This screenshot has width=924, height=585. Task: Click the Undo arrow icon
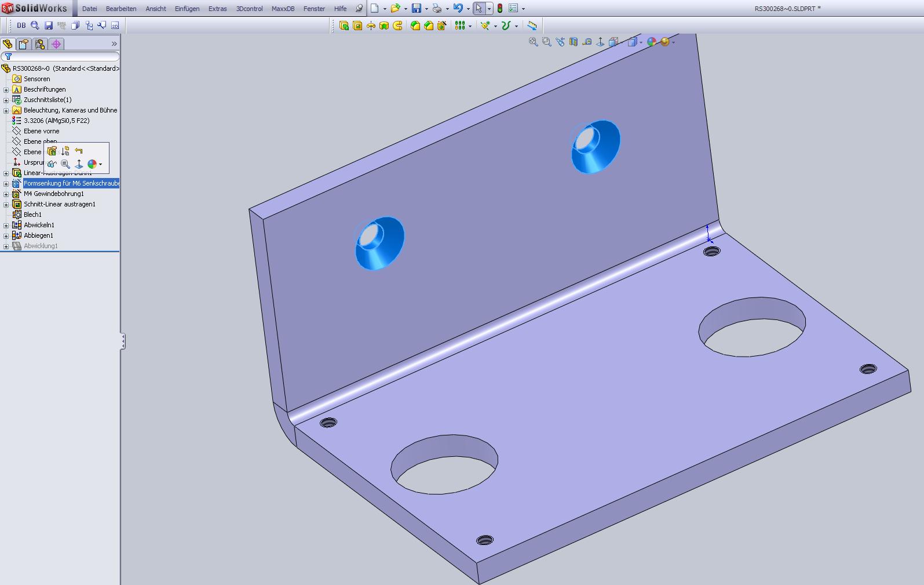pos(458,9)
